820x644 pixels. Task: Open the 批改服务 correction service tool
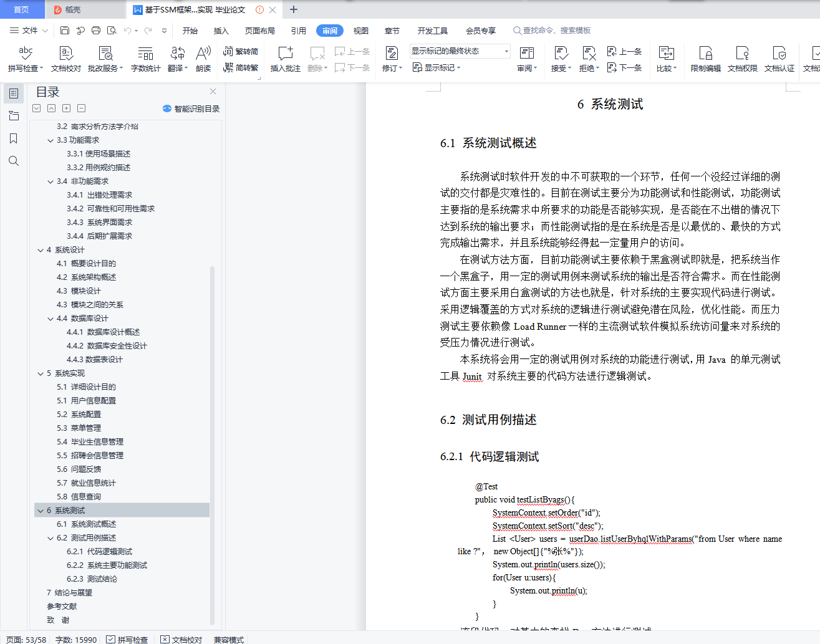[x=105, y=59]
